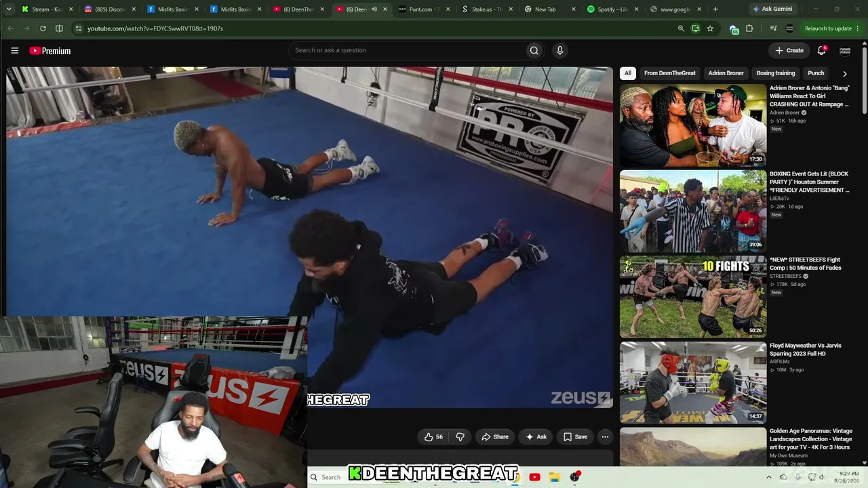Go to YouTube Premium home logo

[50, 51]
